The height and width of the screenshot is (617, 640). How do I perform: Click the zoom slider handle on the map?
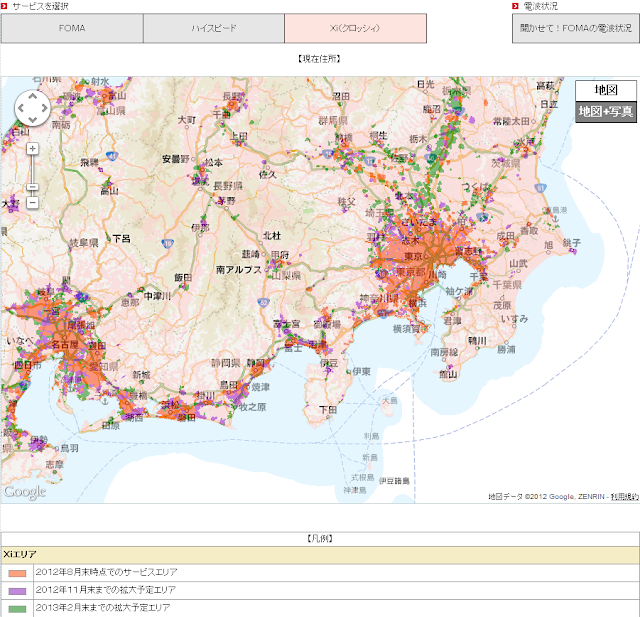(33, 187)
